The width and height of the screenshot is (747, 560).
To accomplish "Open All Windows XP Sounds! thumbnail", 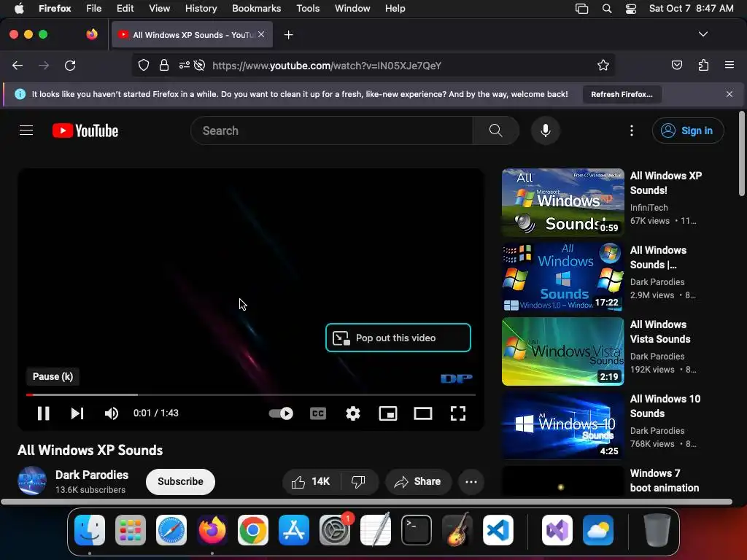I will pos(562,203).
